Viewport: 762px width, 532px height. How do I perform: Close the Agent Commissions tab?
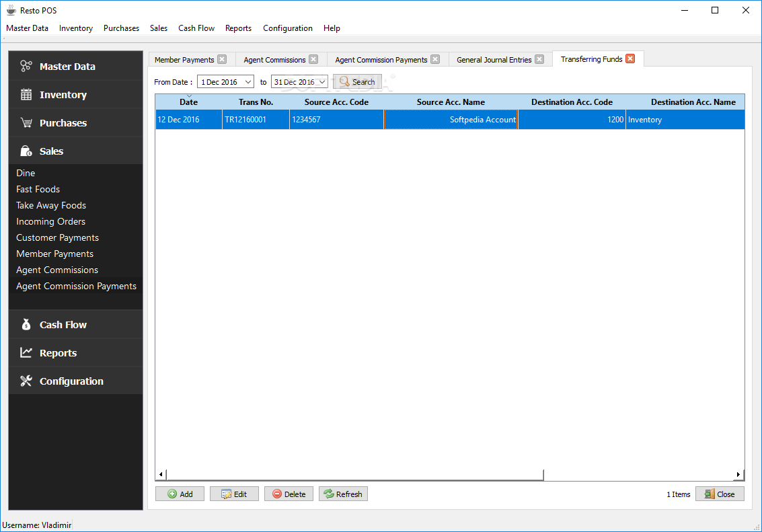313,59
